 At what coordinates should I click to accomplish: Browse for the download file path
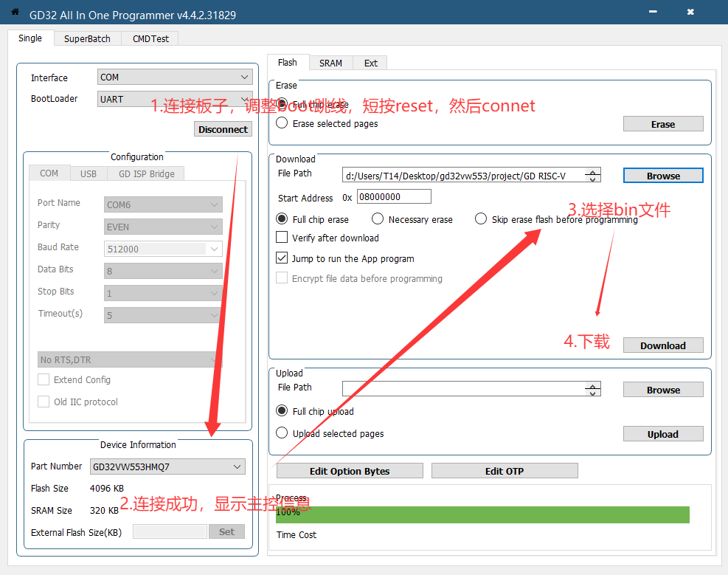tap(662, 176)
